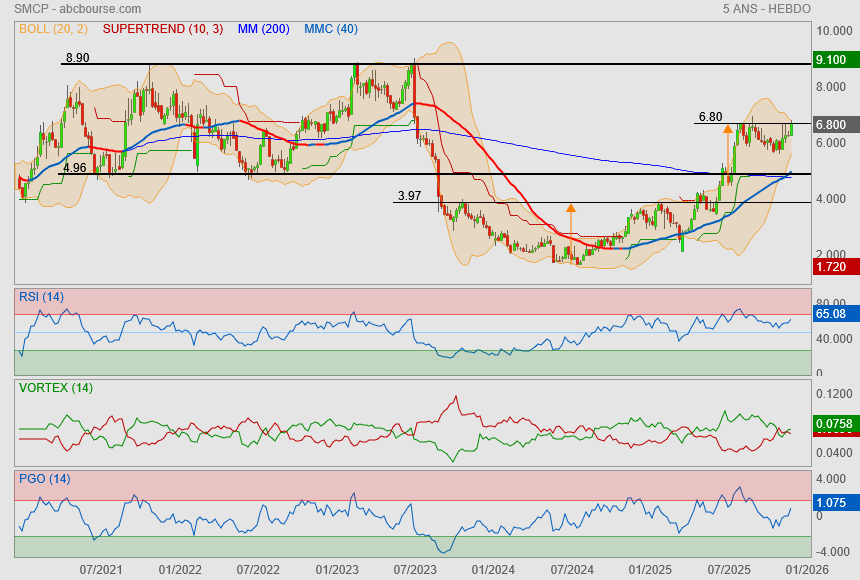Click the green 6.800 current price tag
The width and height of the screenshot is (860, 580).
tap(832, 125)
